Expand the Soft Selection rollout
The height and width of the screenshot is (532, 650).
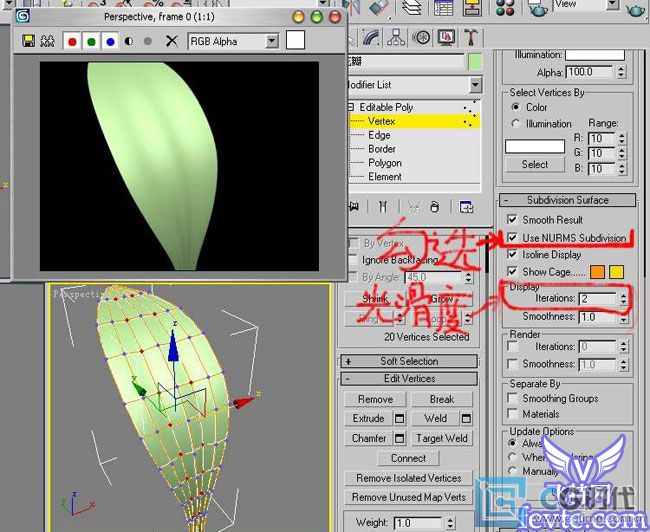[x=409, y=361]
